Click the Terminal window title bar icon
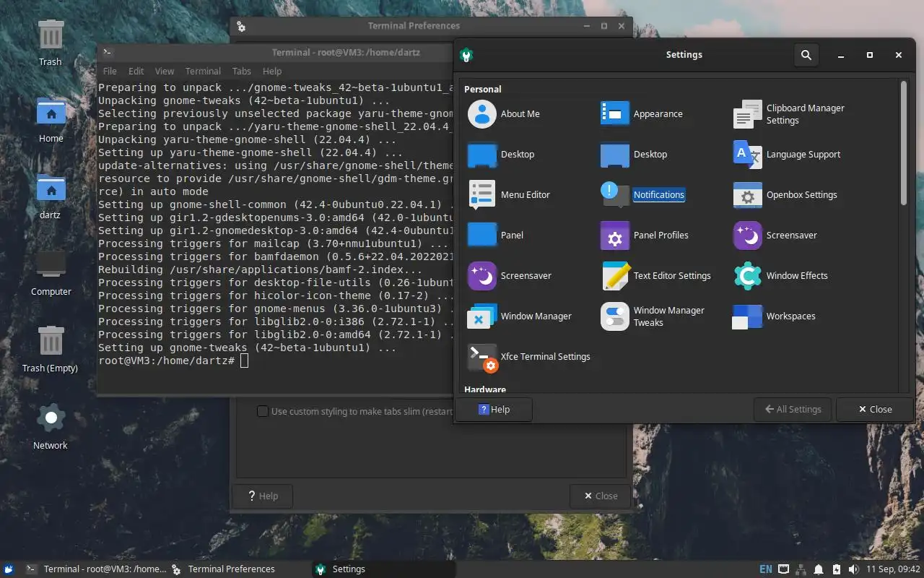 pos(107,52)
